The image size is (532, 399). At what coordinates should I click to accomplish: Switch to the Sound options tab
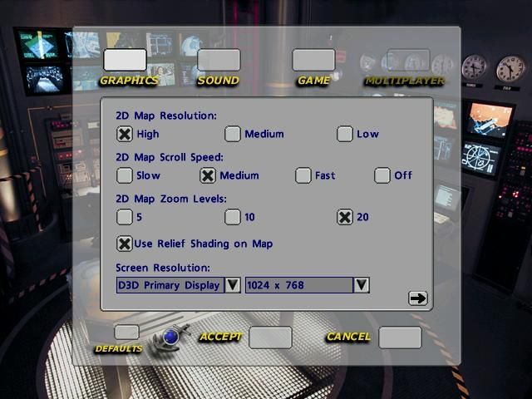[x=219, y=60]
